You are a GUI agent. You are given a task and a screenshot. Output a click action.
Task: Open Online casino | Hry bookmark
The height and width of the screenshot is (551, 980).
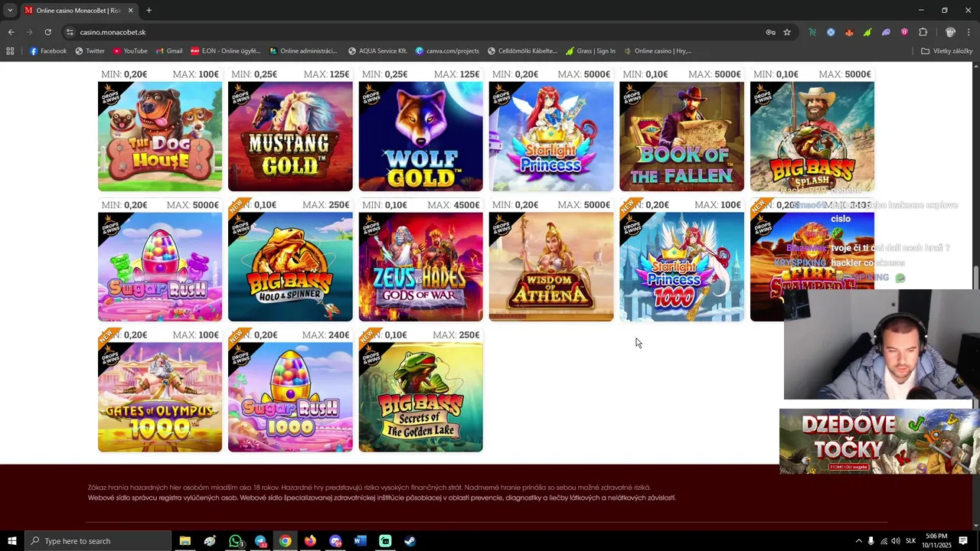click(657, 51)
